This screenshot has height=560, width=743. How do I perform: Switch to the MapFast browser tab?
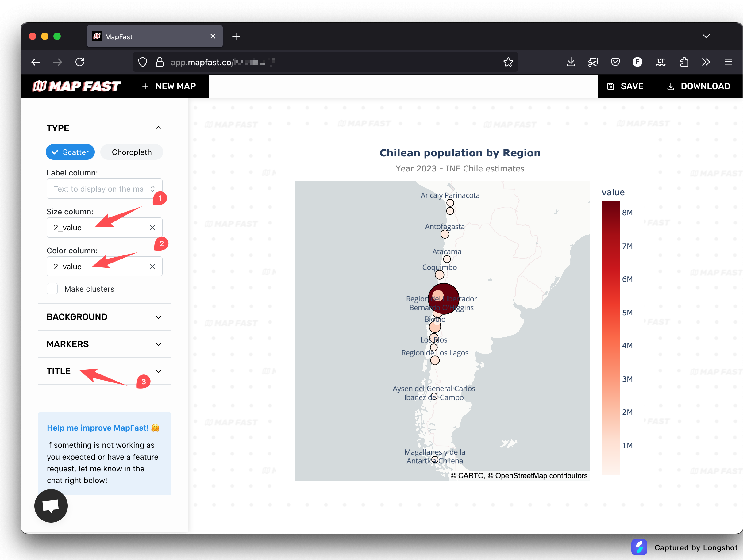(155, 36)
